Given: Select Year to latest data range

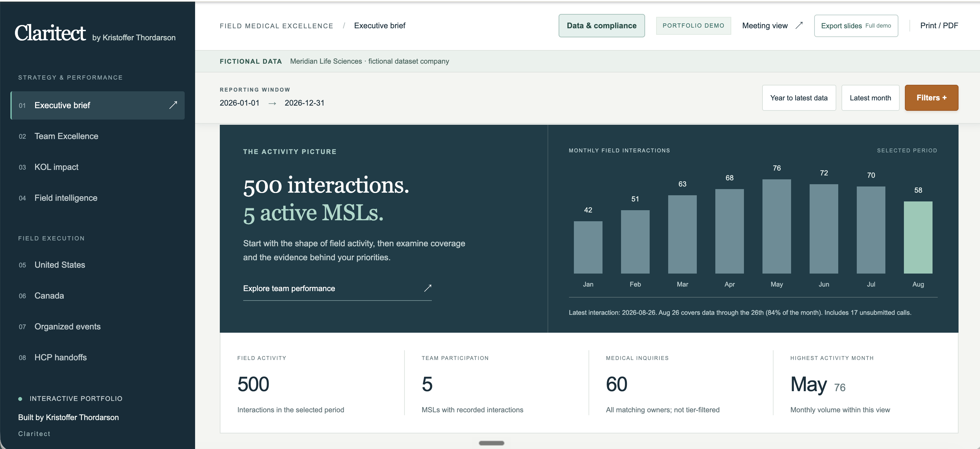Looking at the screenshot, I should [799, 98].
